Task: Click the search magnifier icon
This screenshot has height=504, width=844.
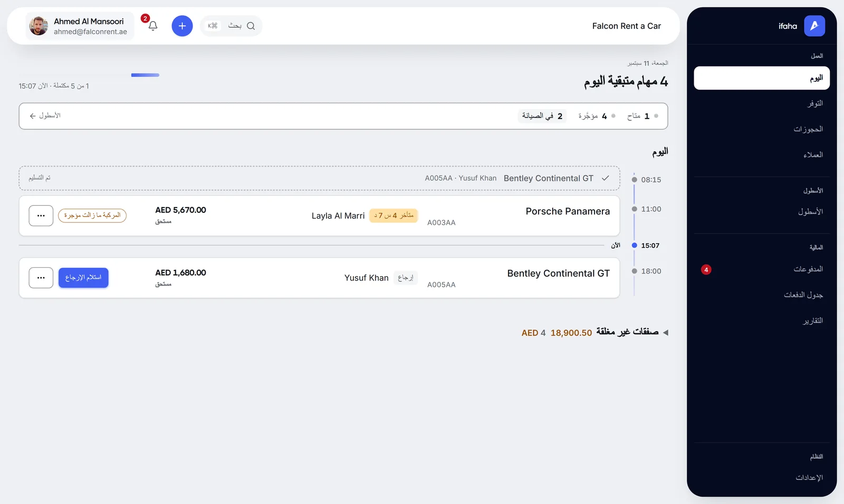Action: pos(251,26)
